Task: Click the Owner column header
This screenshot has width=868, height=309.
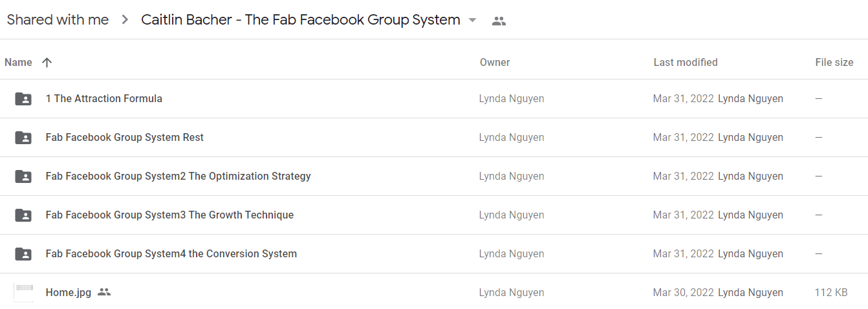Action: [495, 62]
